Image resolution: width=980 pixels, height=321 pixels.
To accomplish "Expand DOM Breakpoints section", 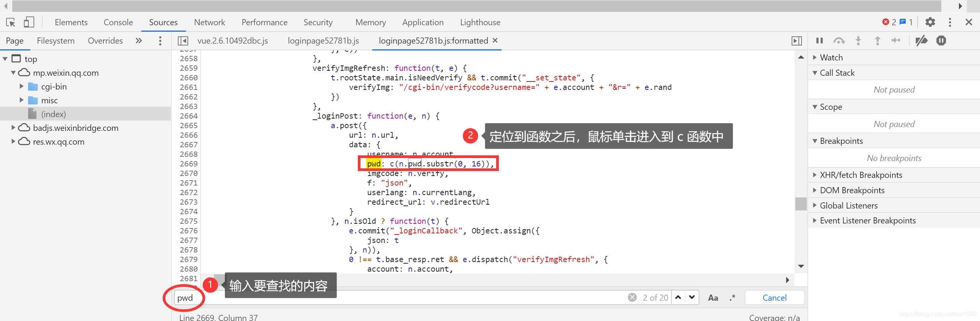I will [x=893, y=190].
